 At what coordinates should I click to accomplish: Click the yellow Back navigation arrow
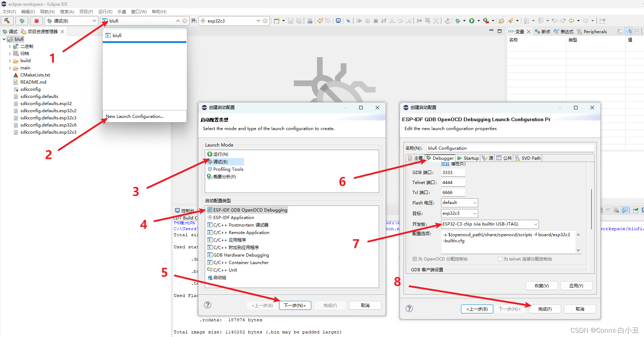click(571, 21)
